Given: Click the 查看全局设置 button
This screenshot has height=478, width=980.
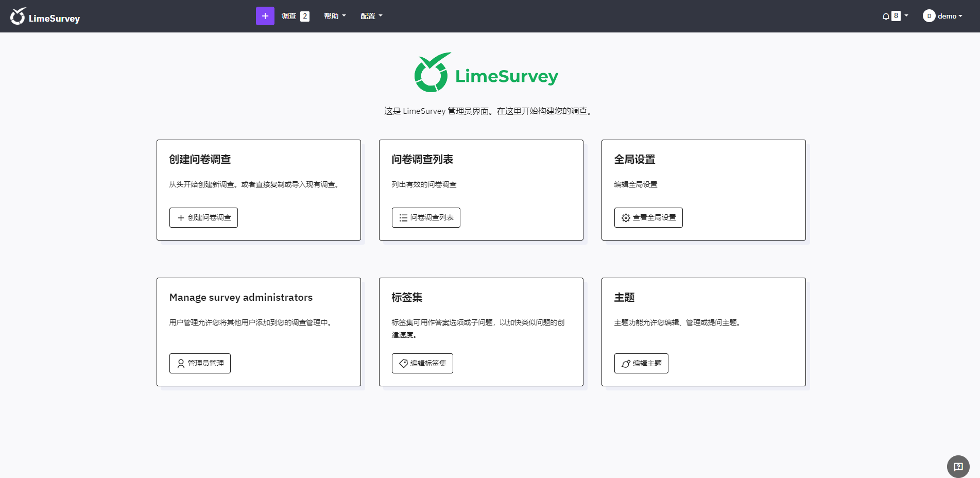Looking at the screenshot, I should (648, 217).
